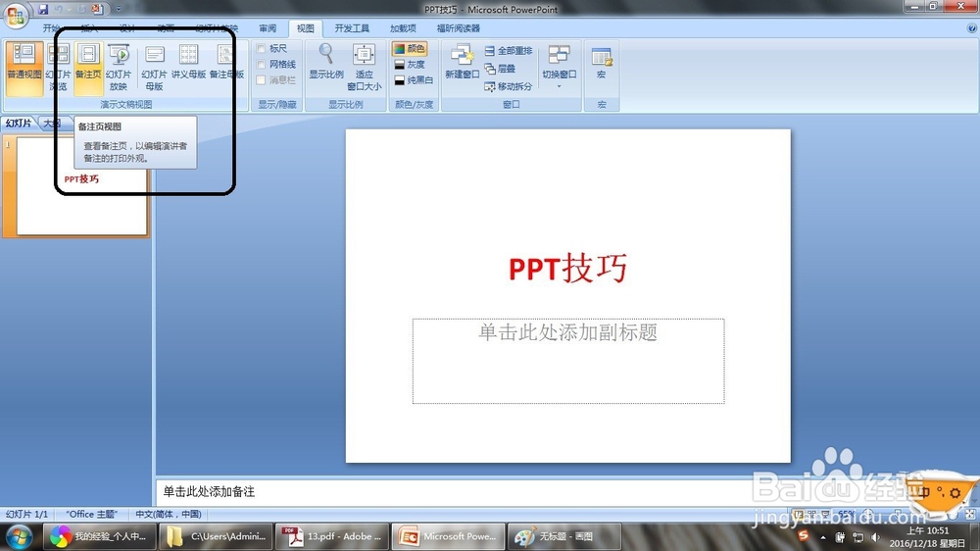
Task: Select the 幻灯片 slides pane tab
Action: [x=19, y=124]
